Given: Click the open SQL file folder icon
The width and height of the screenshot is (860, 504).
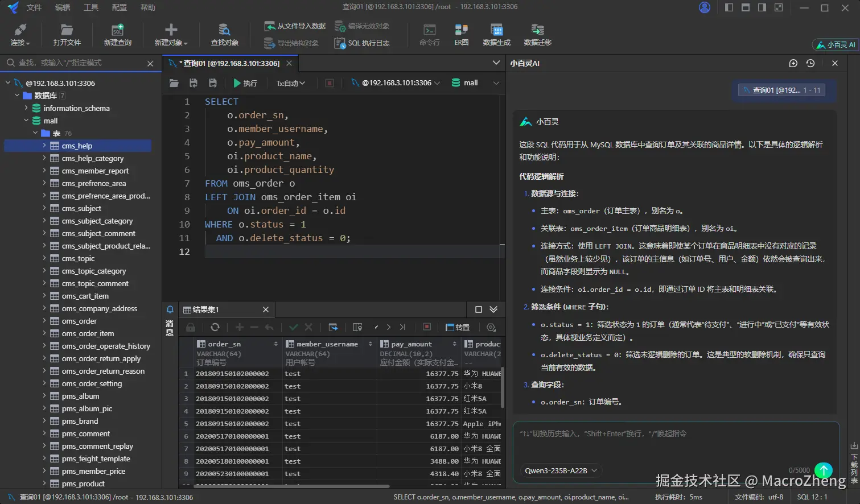Looking at the screenshot, I should (x=174, y=83).
